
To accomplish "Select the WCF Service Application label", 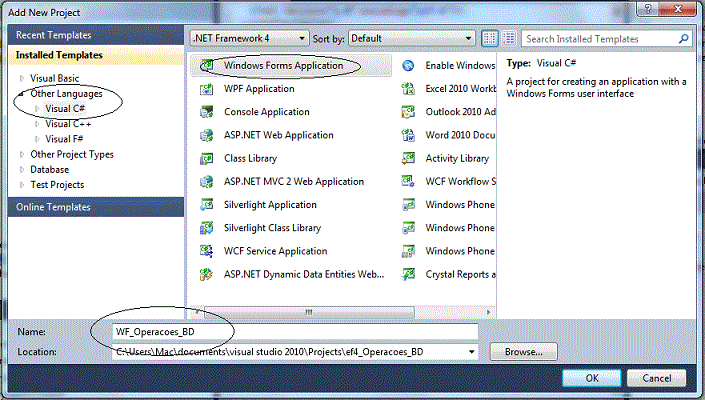I will point(276,251).
